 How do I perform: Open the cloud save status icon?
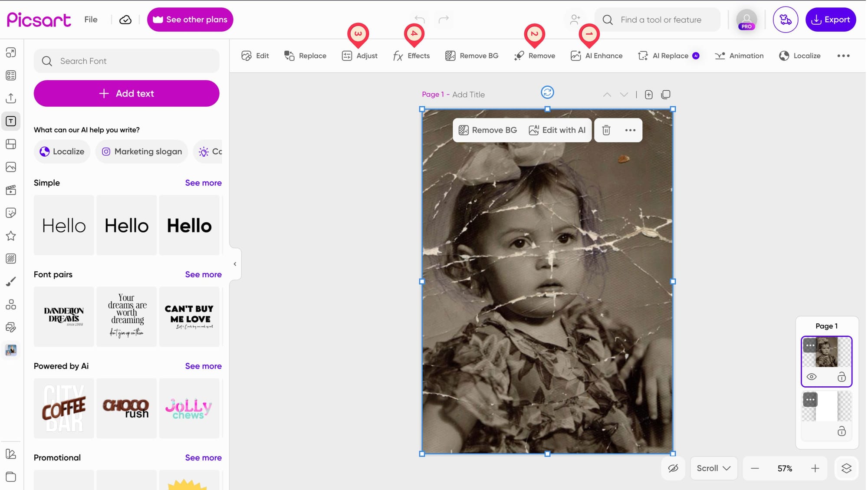pos(125,20)
